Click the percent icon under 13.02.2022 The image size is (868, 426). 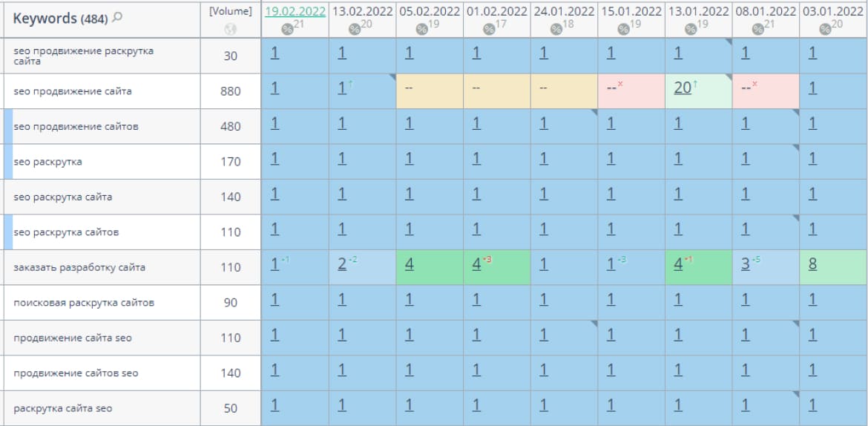pyautogui.click(x=355, y=29)
